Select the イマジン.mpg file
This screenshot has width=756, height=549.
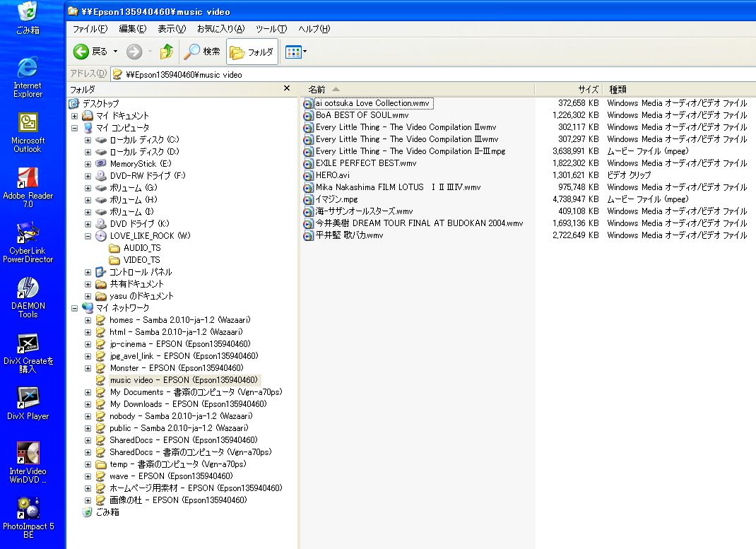336,199
